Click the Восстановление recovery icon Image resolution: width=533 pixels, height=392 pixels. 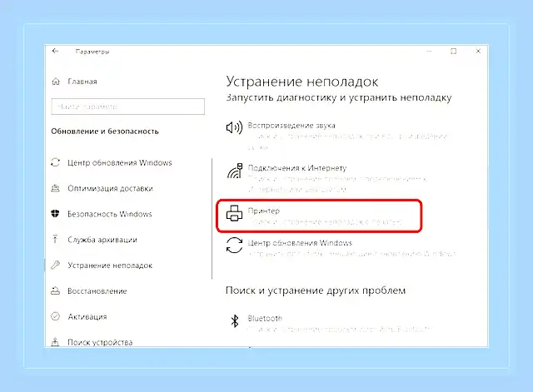[56, 290]
